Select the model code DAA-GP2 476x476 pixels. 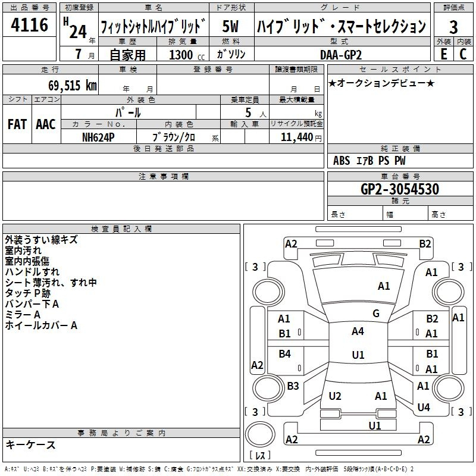(x=341, y=55)
